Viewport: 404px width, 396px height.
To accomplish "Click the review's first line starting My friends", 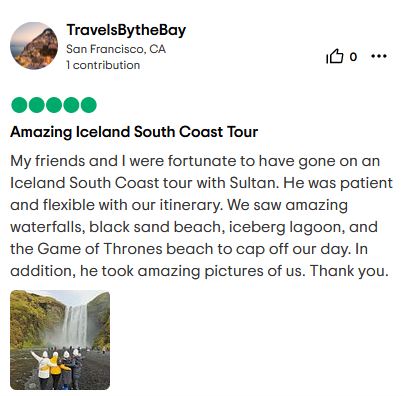I will (195, 161).
